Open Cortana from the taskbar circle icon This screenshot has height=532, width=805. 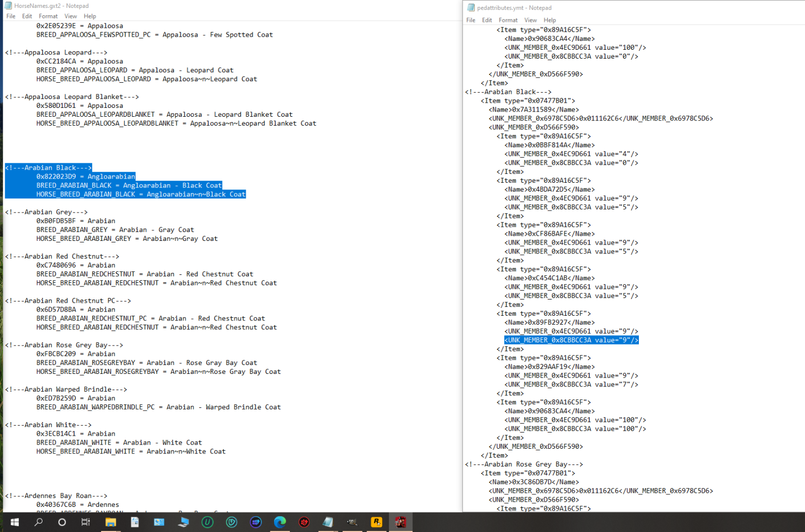tap(62, 522)
